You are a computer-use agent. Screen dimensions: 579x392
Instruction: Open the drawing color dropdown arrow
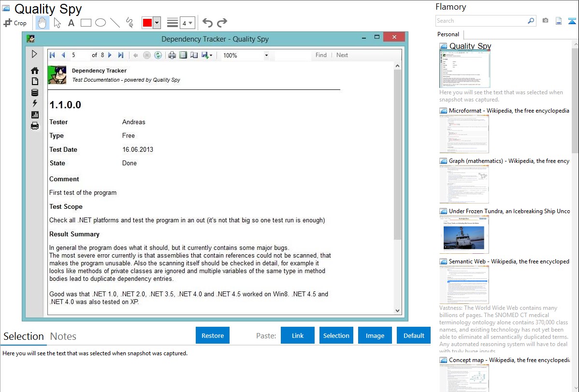coord(157,23)
